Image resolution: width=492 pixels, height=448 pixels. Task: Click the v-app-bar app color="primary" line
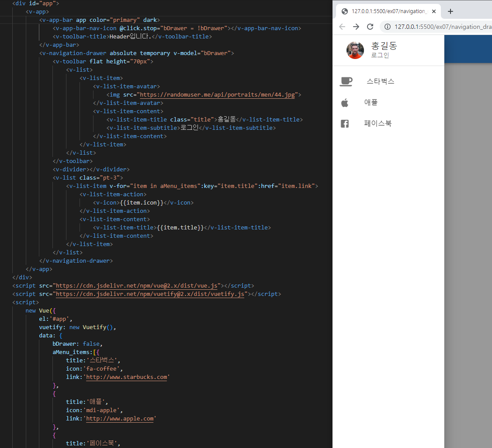[x=100, y=20]
